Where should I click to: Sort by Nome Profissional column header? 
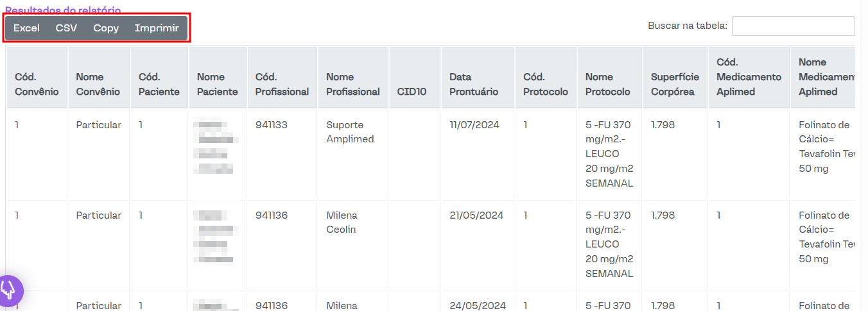tap(352, 84)
